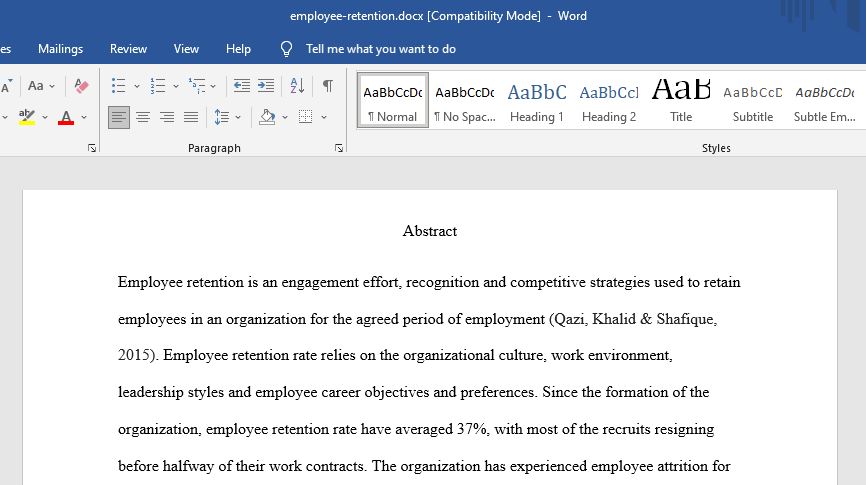Sort text with the A-Z icon
Viewport: 866px width, 485px height.
tap(297, 86)
